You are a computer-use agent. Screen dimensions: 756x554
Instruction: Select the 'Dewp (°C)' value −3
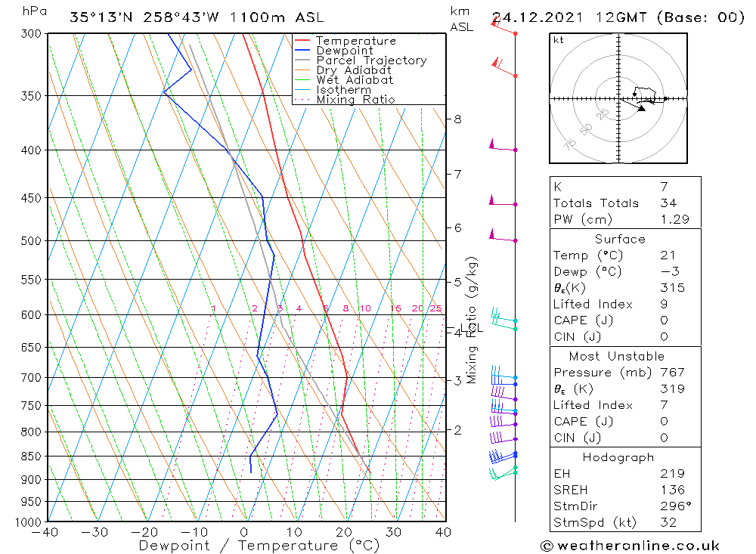pos(670,271)
